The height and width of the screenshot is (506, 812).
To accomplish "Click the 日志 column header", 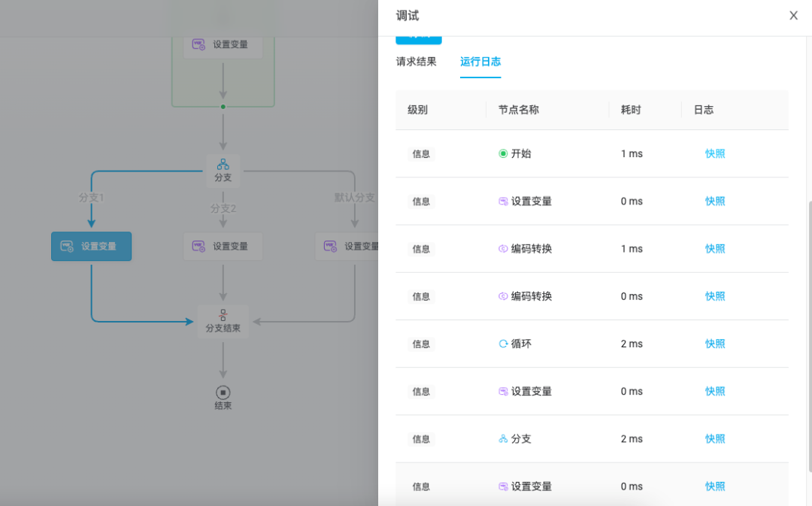I will click(704, 110).
